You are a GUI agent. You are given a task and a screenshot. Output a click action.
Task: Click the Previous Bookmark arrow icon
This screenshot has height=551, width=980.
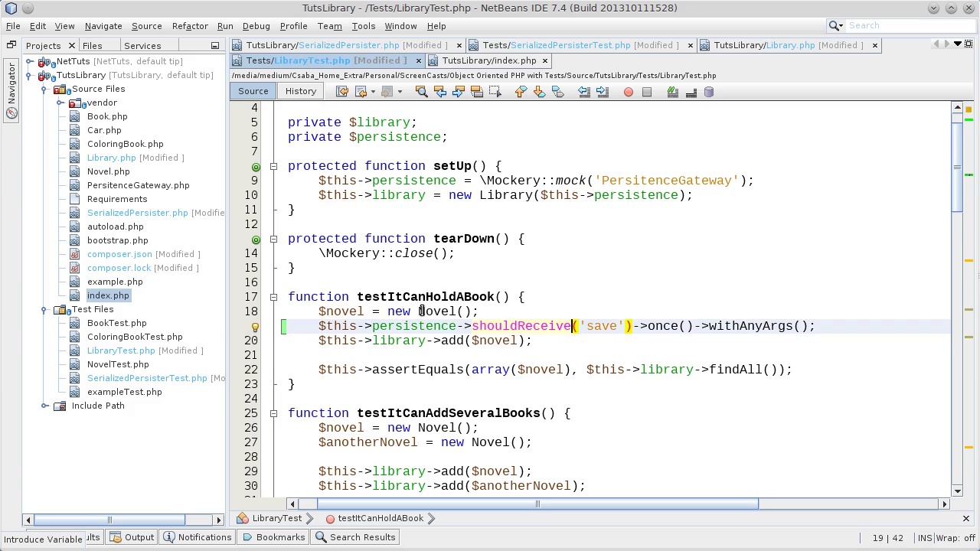point(521,92)
